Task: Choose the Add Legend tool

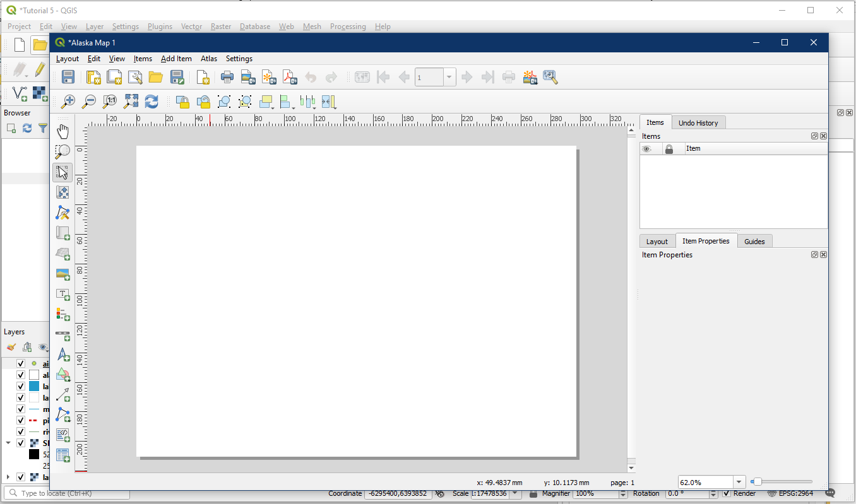Action: coord(62,314)
